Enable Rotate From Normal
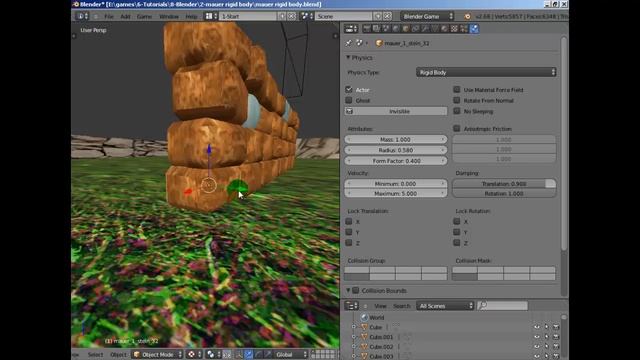 [457, 100]
